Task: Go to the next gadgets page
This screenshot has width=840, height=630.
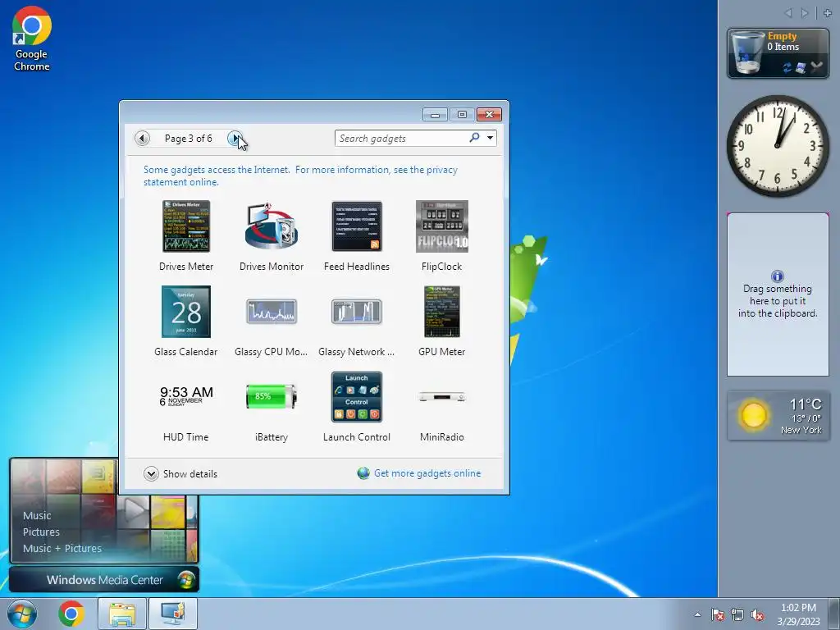Action: tap(235, 138)
